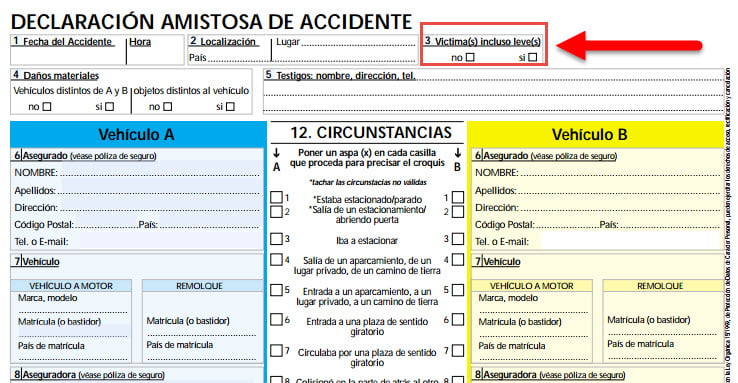Mark Vehicle A box 5 Entrada a un aparcamiento

pos(277,290)
